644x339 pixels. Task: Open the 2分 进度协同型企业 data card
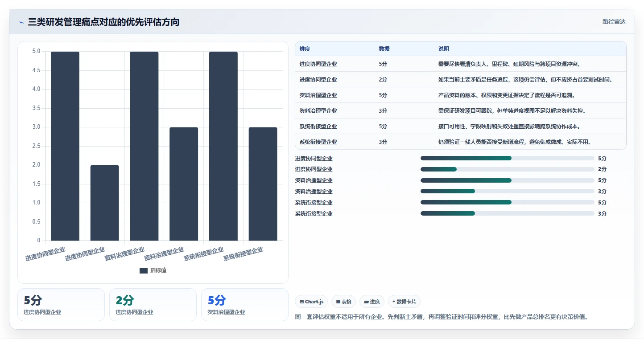pos(153,305)
